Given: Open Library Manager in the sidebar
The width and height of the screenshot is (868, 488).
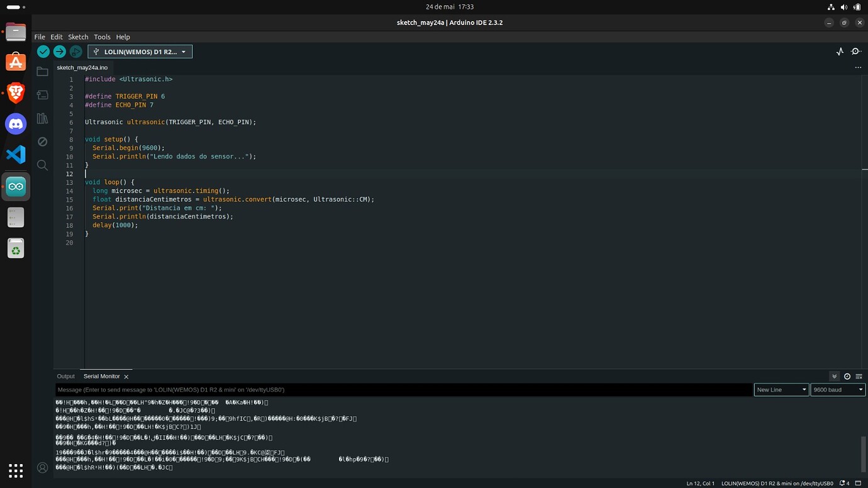Looking at the screenshot, I should (42, 118).
